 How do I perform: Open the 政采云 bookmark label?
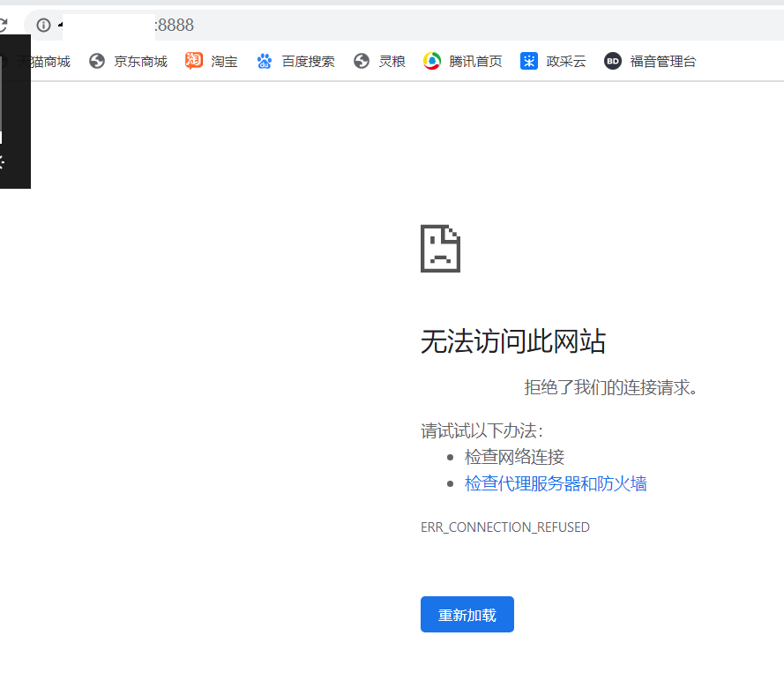coord(566,62)
